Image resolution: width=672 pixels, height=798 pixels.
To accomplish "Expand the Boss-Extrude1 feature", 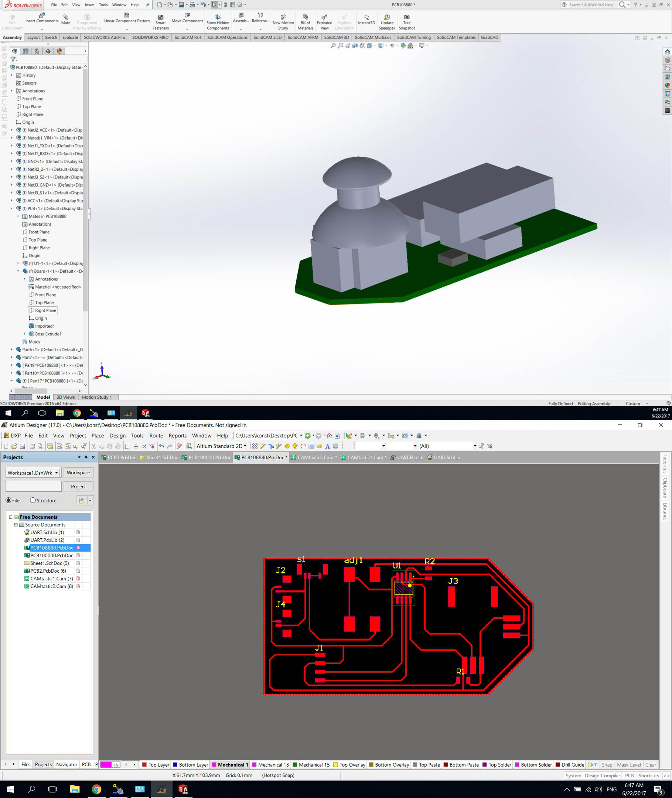I will coord(25,334).
